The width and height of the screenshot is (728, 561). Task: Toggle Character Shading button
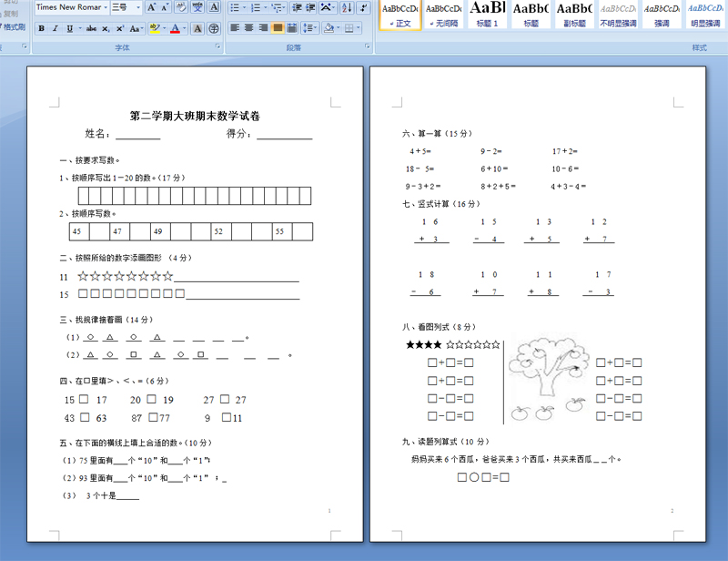point(197,28)
